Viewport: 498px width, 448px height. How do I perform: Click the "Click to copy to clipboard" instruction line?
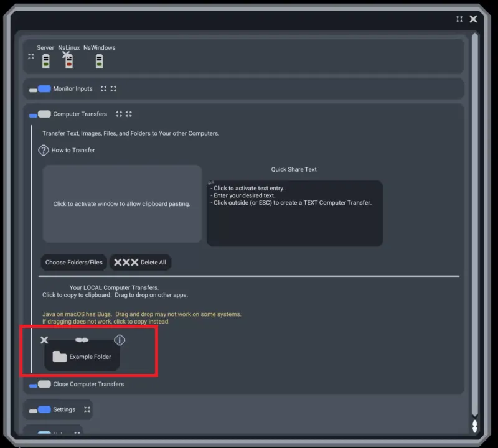[115, 295]
